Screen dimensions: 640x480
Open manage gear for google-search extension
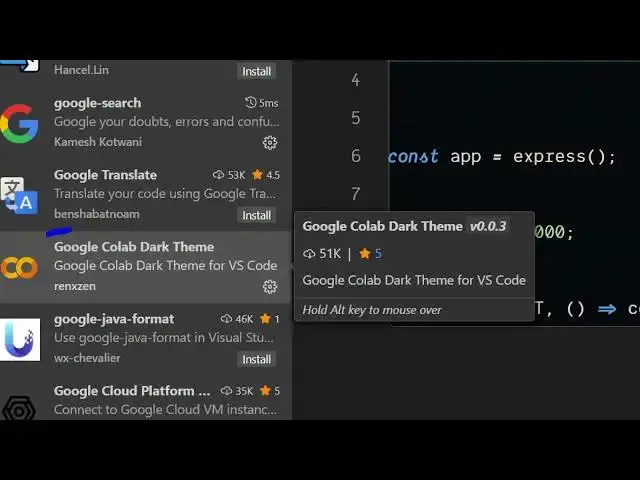pos(270,142)
